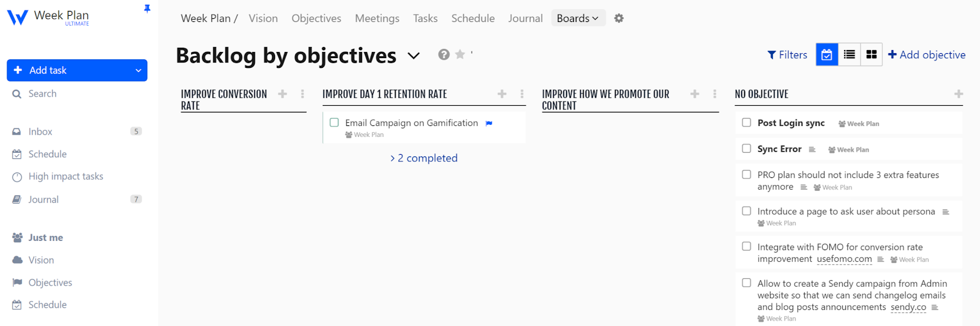Mark Post Login sync task complete
This screenshot has width=980, height=326.
[x=747, y=122]
